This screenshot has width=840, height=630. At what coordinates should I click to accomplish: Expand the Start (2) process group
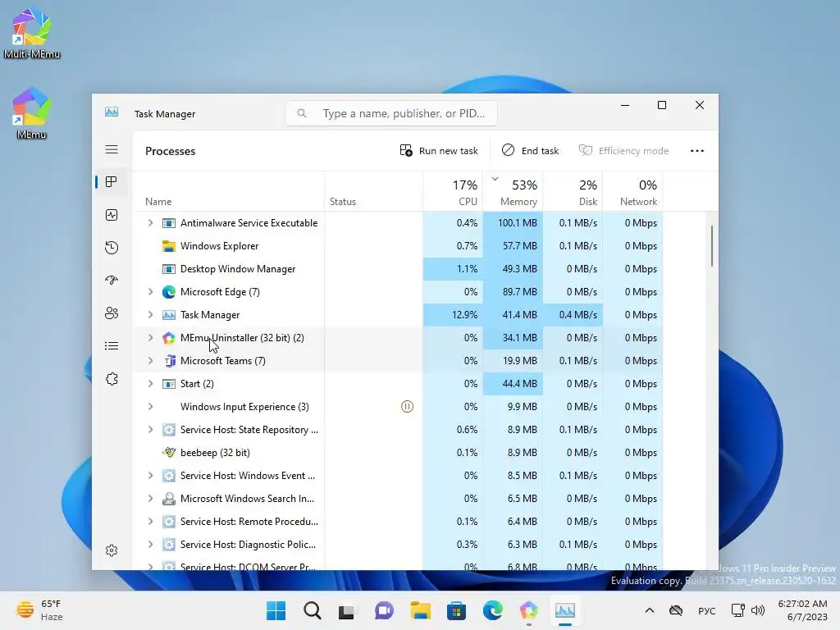[151, 384]
